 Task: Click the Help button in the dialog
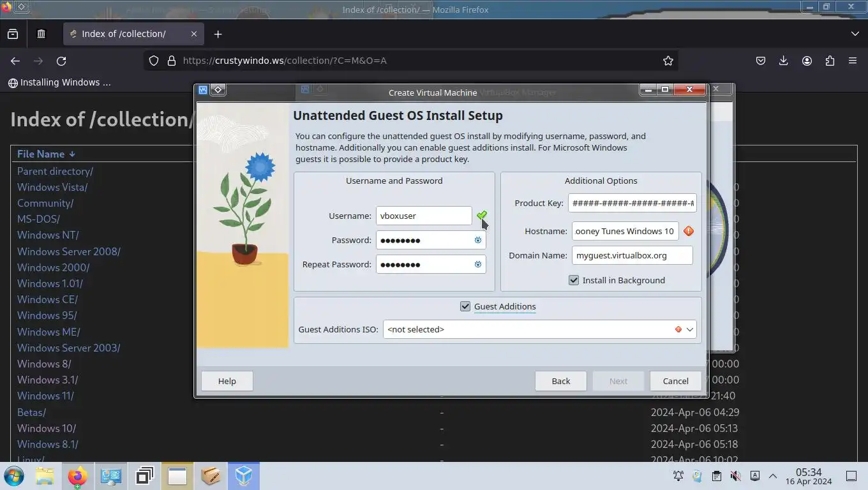point(227,381)
